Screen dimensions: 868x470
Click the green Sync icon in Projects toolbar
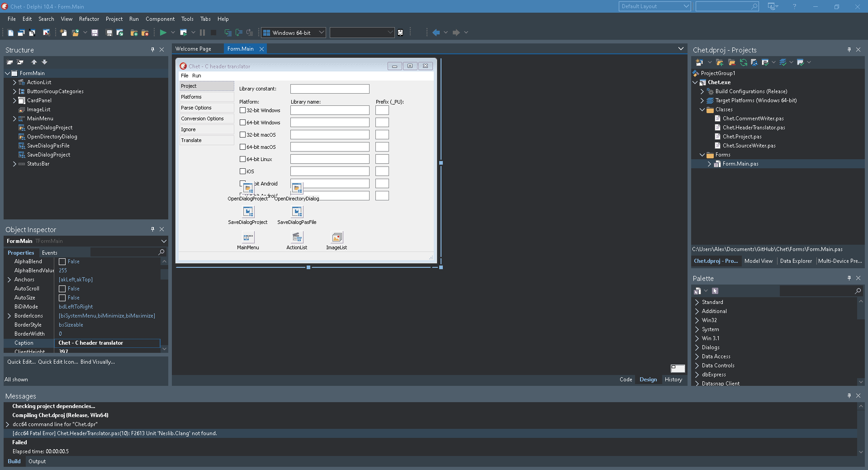click(x=743, y=62)
